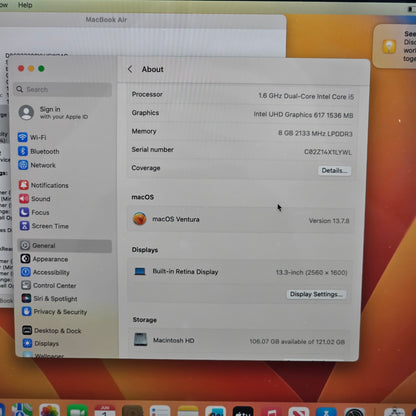
Task: Click the yellow minimize window button
Action: pyautogui.click(x=31, y=68)
